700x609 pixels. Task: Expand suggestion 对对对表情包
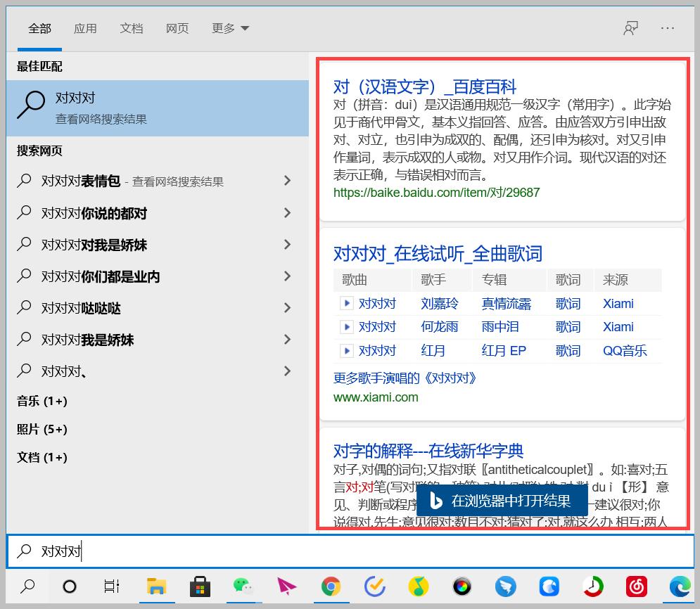(288, 181)
